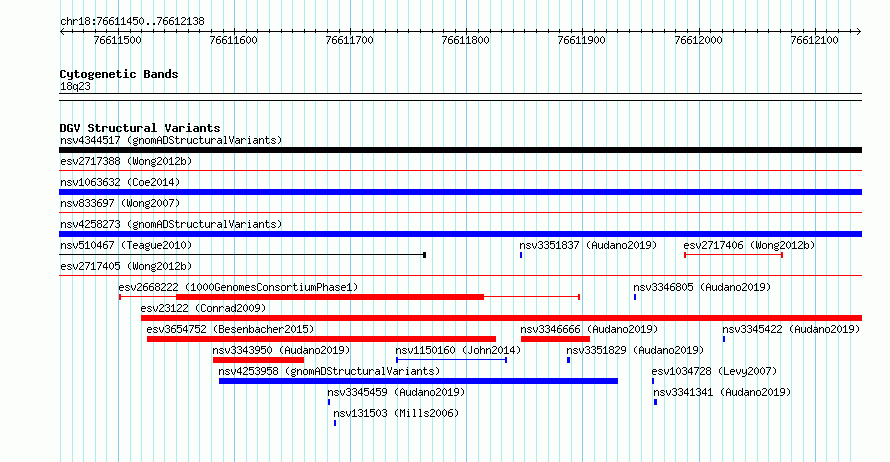Open esv2668222 1000GenomesConsortiumPhase1 label
Viewport: 890px width, 462px height.
point(238,287)
